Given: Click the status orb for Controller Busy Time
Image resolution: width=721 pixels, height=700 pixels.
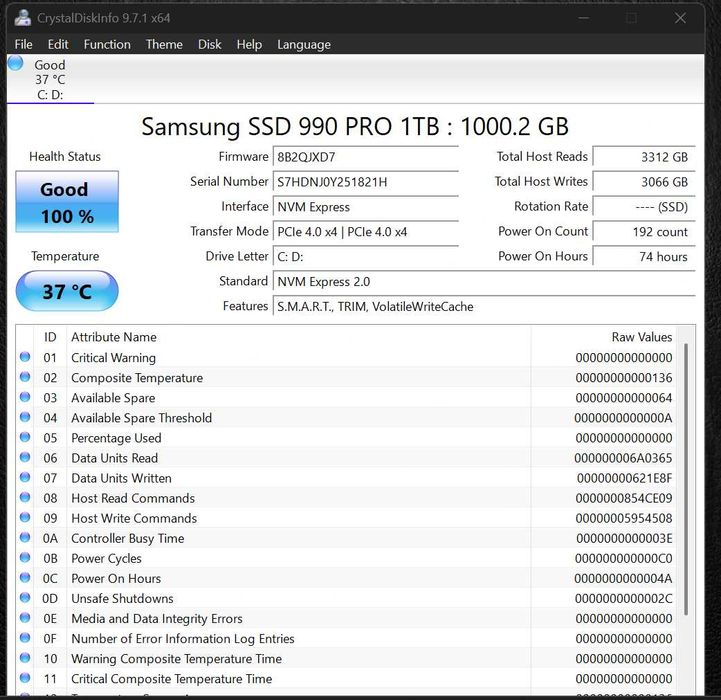Looking at the screenshot, I should click(25, 538).
